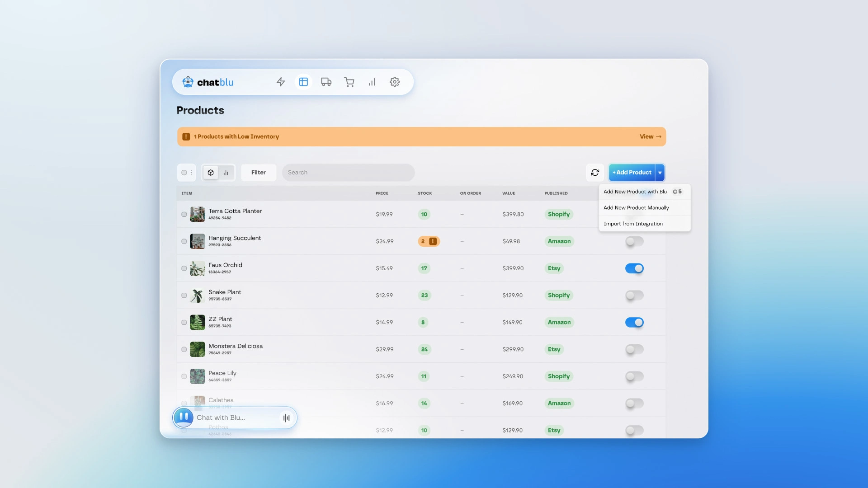The height and width of the screenshot is (488, 868).
Task: Switch to the box product view
Action: pyautogui.click(x=211, y=173)
